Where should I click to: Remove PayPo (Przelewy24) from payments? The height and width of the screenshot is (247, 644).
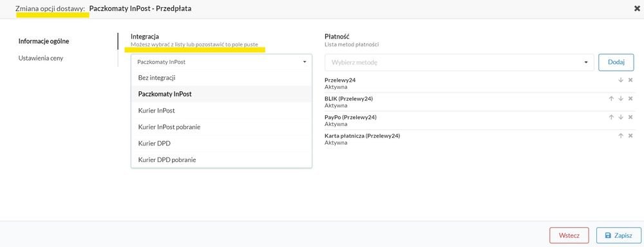pos(630,117)
